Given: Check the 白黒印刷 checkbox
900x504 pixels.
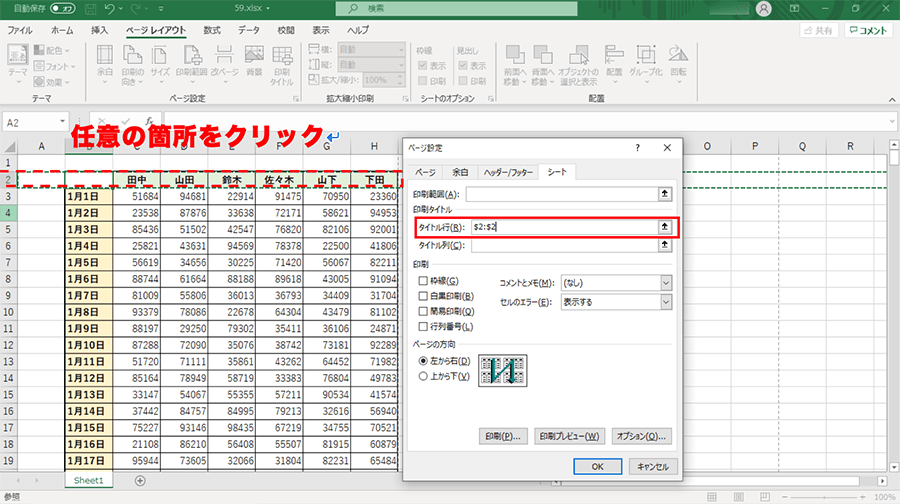Looking at the screenshot, I should point(424,297).
